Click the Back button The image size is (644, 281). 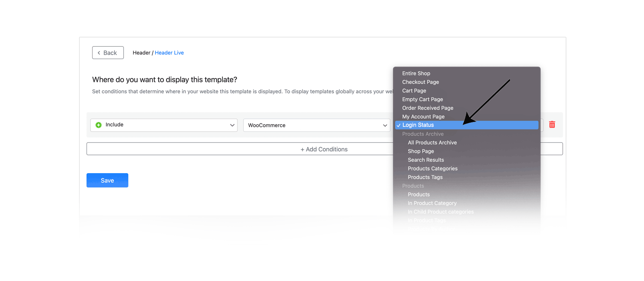click(108, 53)
